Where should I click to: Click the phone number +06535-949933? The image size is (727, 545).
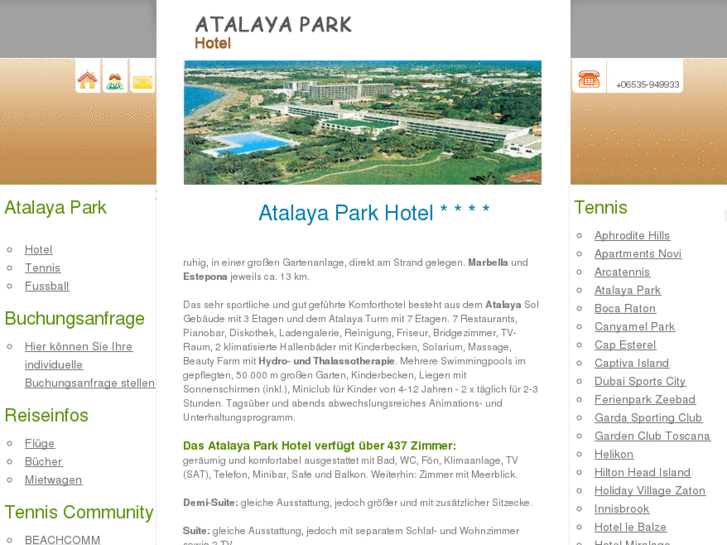648,84
